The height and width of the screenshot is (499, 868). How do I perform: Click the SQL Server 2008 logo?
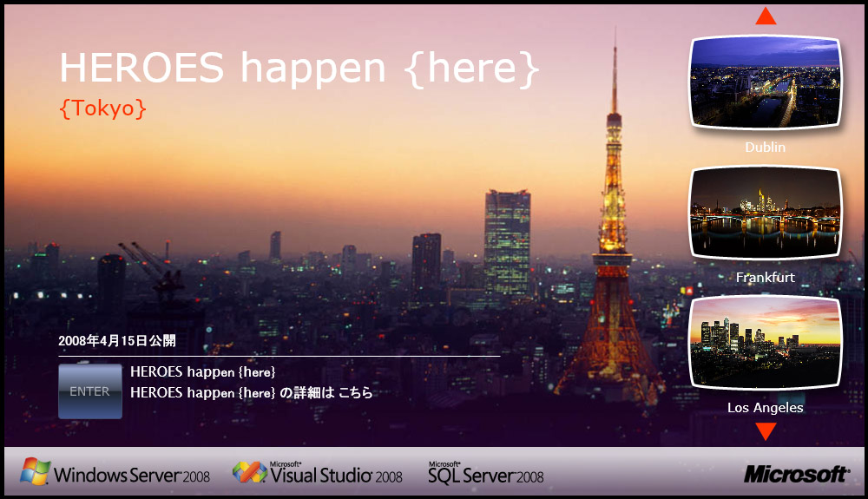coord(485,473)
